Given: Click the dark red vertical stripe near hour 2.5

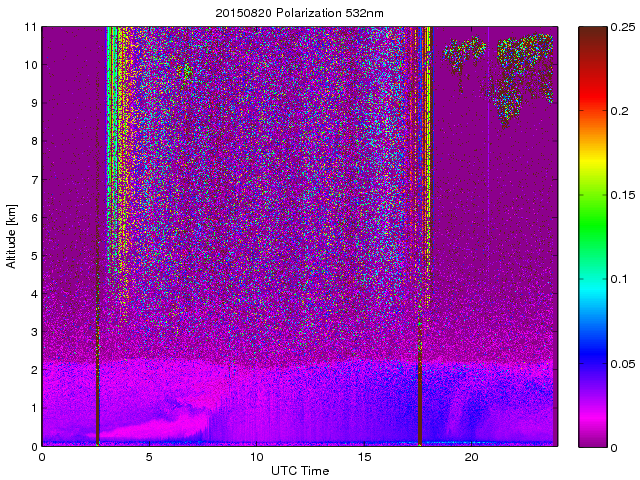Looking at the screenshot, I should tap(97, 300).
